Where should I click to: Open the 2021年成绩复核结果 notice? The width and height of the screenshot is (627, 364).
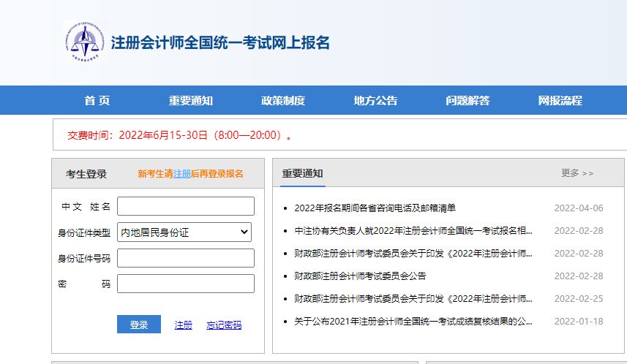click(413, 322)
